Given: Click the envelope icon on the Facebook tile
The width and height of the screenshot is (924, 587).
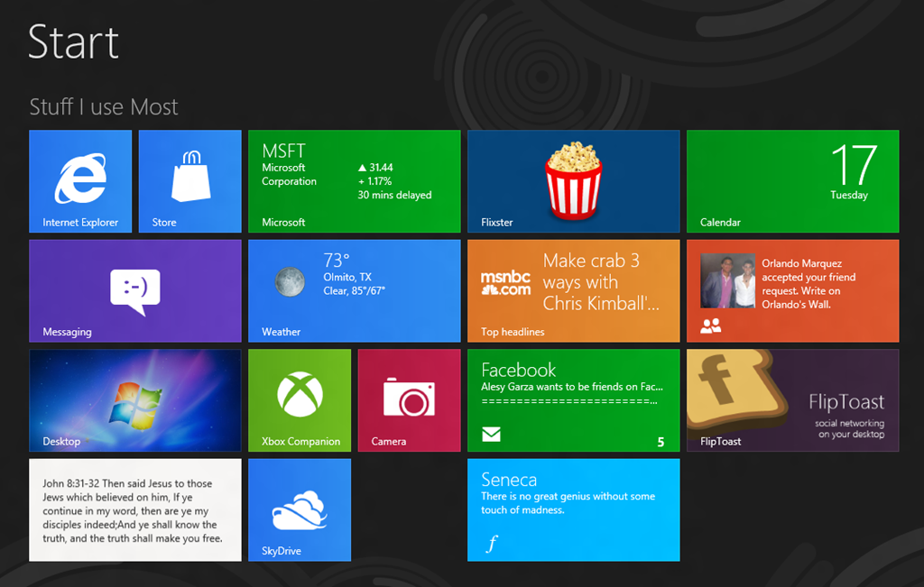Looking at the screenshot, I should tap(491, 435).
